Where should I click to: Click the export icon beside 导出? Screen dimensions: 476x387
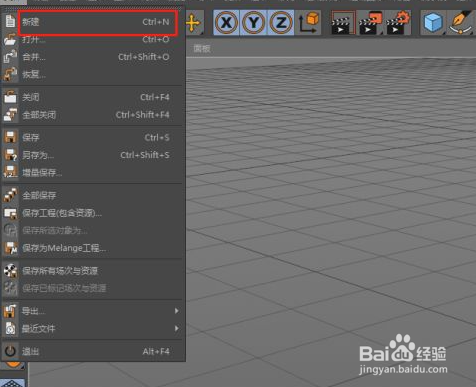click(10, 311)
